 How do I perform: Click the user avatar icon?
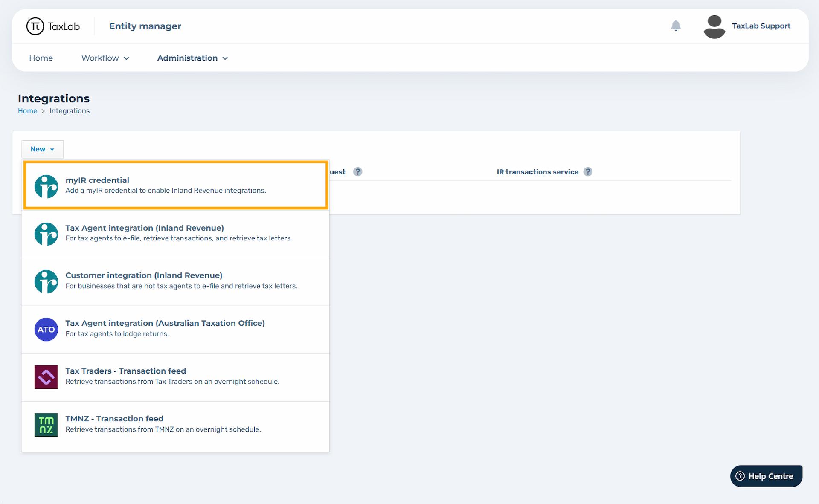[x=714, y=26]
